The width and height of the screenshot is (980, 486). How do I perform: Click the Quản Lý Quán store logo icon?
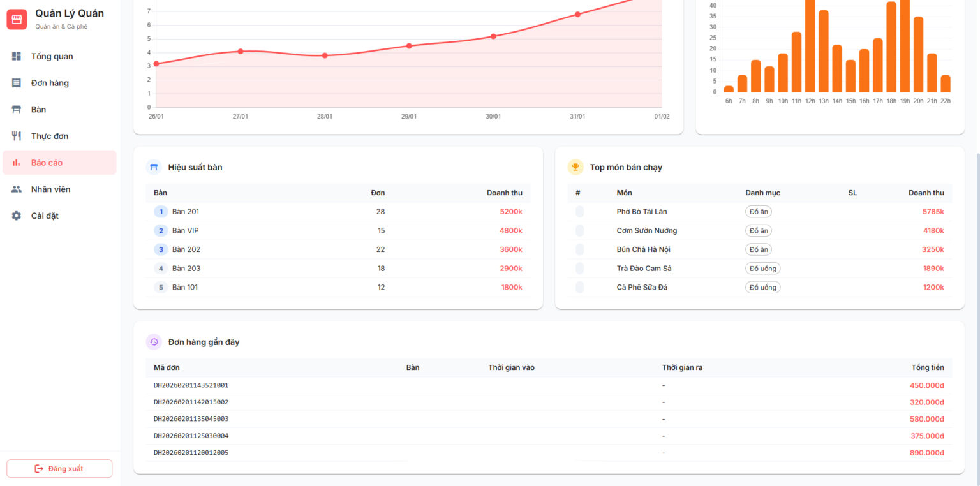[17, 19]
